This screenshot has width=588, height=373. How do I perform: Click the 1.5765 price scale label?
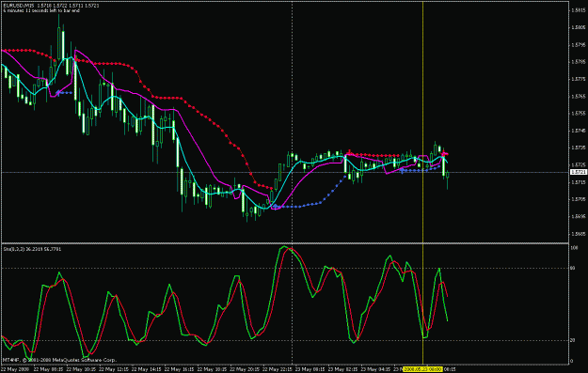[x=579, y=96]
